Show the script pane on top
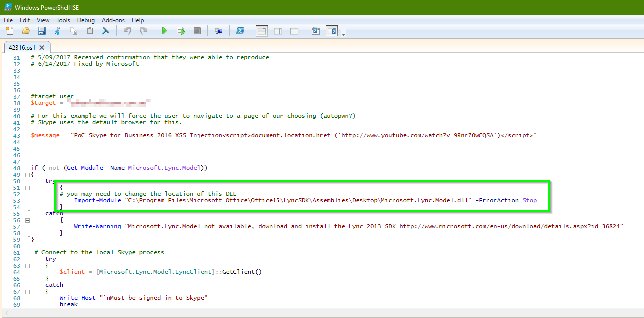 click(262, 31)
